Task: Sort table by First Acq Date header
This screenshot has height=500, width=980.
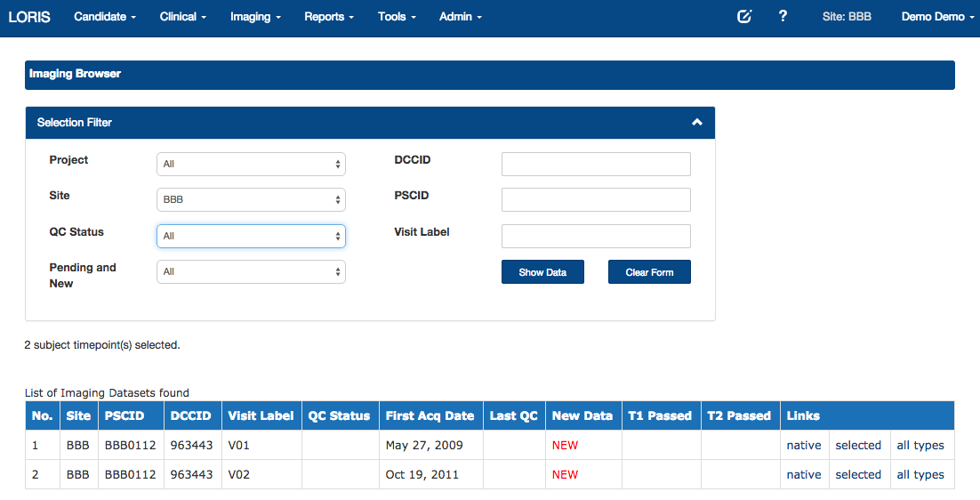Action: 430,415
